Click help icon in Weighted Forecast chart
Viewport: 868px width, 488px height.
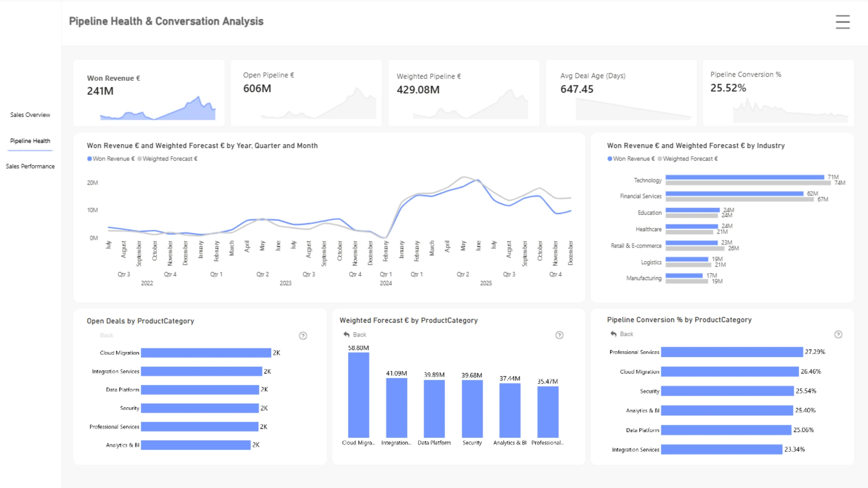[559, 335]
